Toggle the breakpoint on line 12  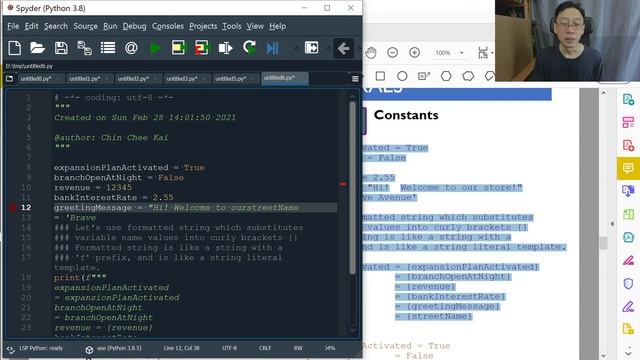[x=13, y=208]
